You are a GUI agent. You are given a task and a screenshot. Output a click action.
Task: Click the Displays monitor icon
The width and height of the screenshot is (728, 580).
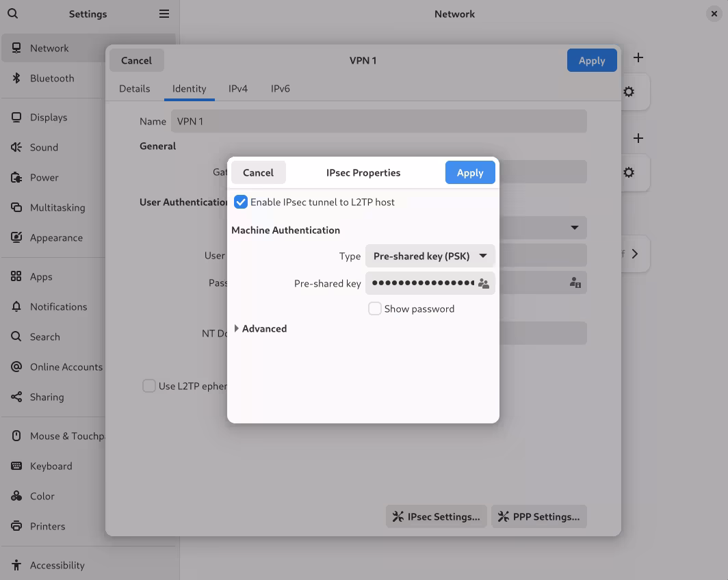15,117
